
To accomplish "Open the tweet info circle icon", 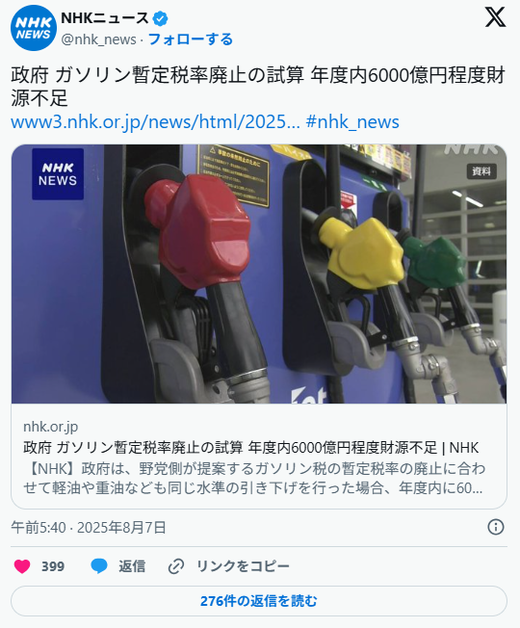I will 496,527.
